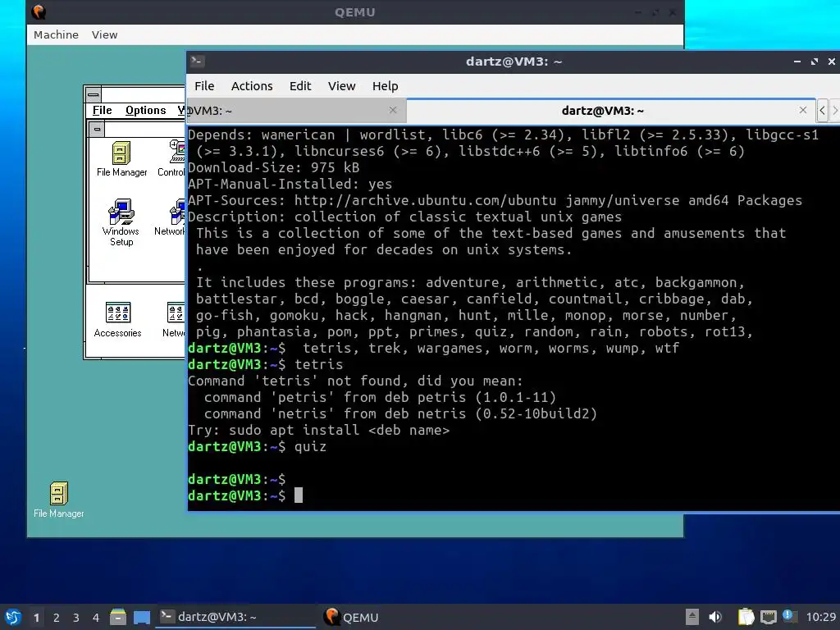840x630 pixels.
Task: Switch to workspace 2
Action: [57, 618]
